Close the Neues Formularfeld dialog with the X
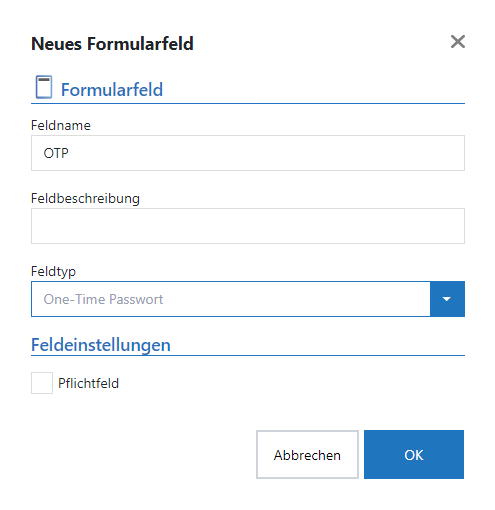Viewport: 495px width, 510px height. 457,42
